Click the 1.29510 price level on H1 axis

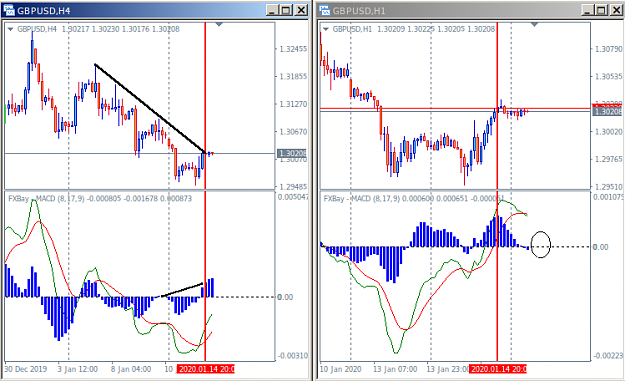click(x=608, y=187)
